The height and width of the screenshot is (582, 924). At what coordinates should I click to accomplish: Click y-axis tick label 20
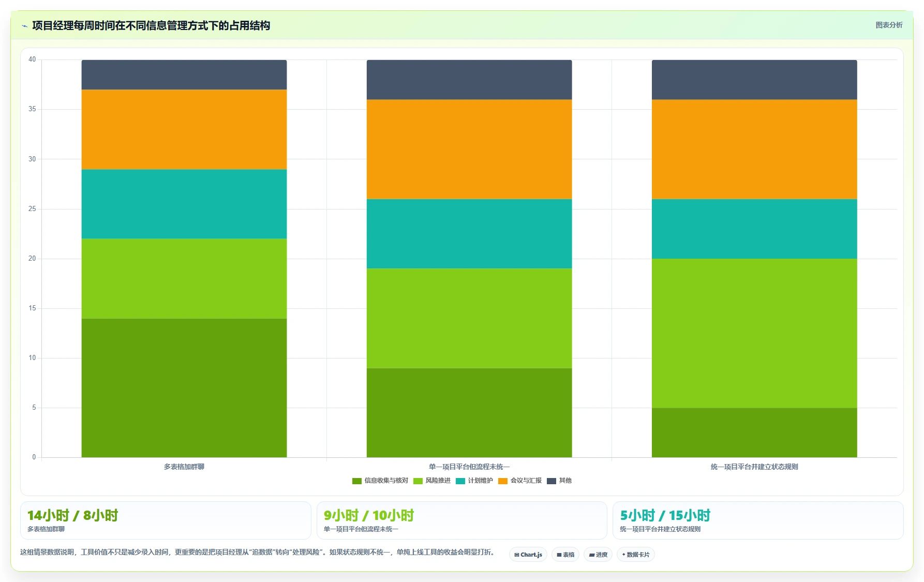pos(32,259)
